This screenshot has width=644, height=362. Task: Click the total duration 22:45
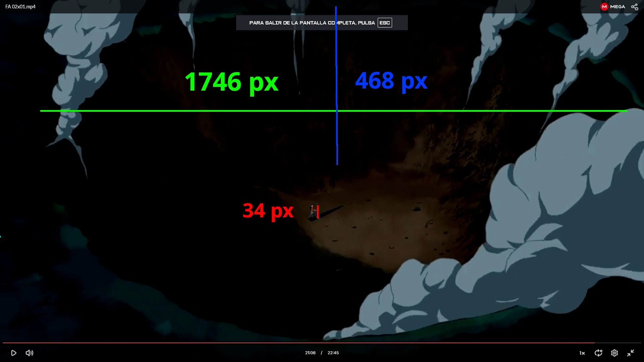(x=333, y=353)
